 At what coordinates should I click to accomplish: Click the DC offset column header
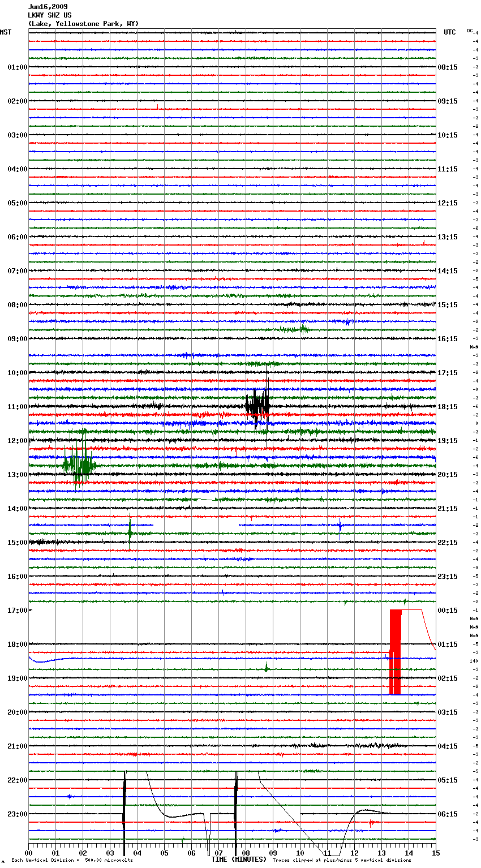click(470, 31)
